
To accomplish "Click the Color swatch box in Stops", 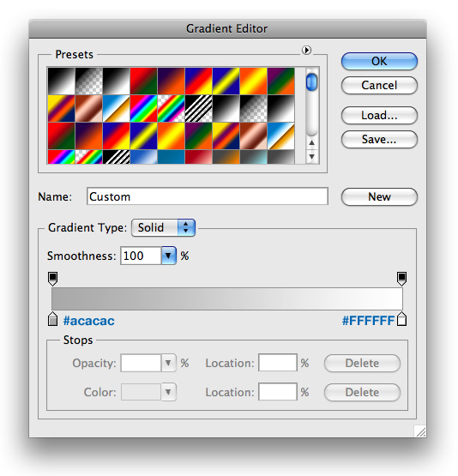I will coord(141,392).
